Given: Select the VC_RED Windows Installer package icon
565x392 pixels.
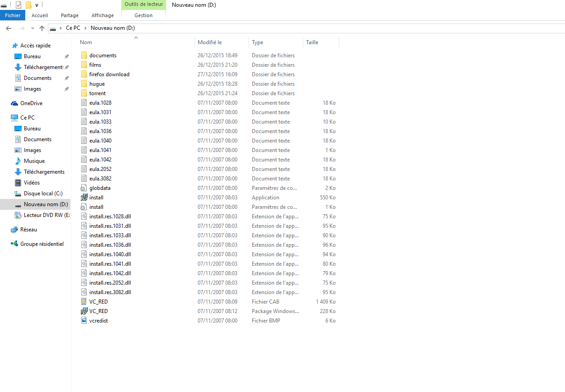Looking at the screenshot, I should [84, 311].
